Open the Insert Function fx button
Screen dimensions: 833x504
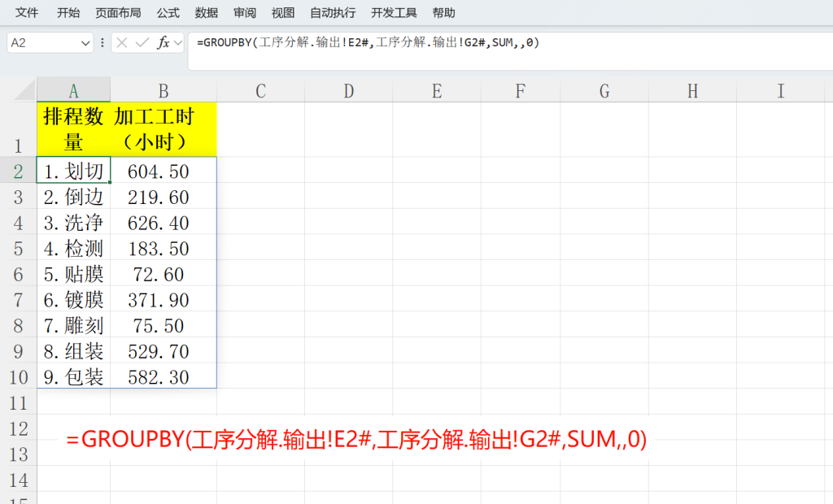click(x=163, y=42)
